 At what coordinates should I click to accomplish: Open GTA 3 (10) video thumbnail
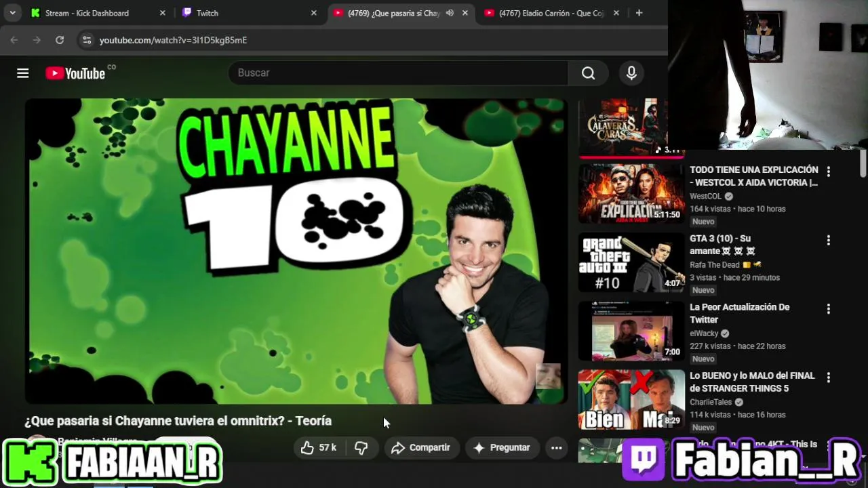click(x=631, y=262)
